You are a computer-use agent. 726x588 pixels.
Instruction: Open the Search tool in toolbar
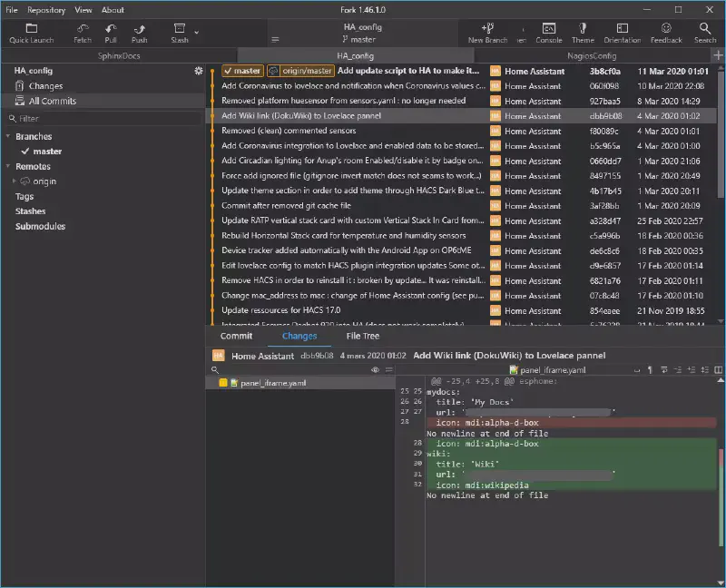click(705, 29)
